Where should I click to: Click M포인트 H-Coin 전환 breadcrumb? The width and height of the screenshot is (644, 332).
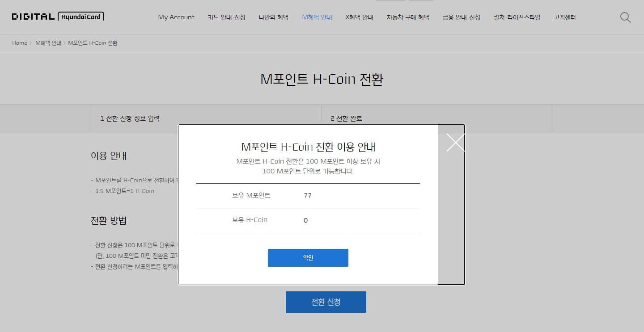(93, 43)
